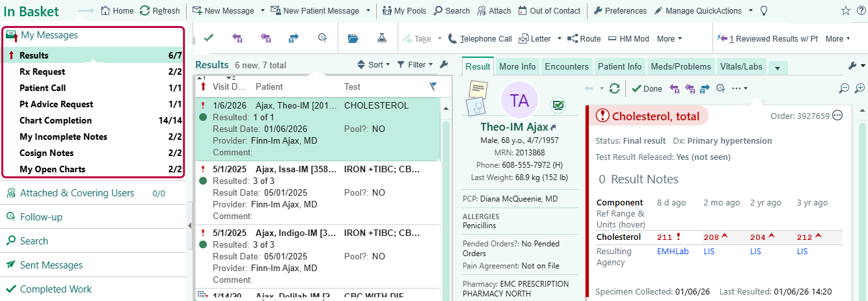
Task: Open the Rx Request folder
Action: 94,72
